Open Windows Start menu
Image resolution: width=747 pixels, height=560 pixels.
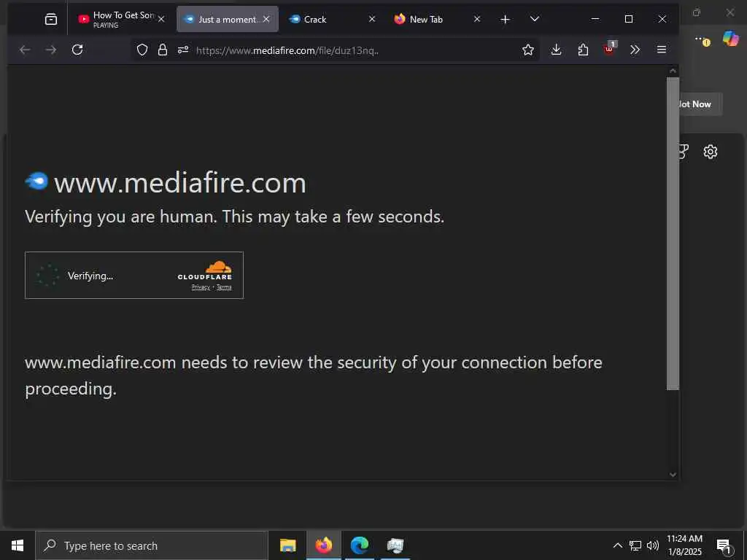click(18, 545)
